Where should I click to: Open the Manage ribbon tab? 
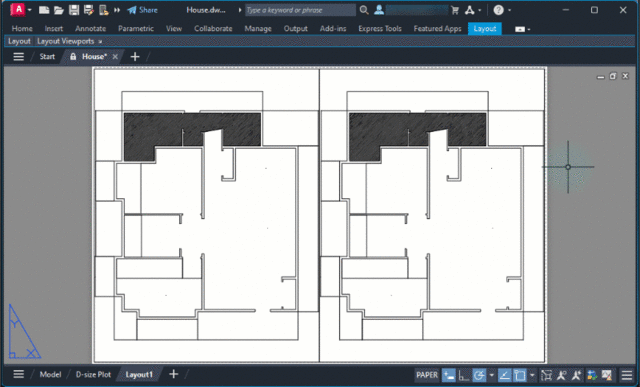[258, 29]
